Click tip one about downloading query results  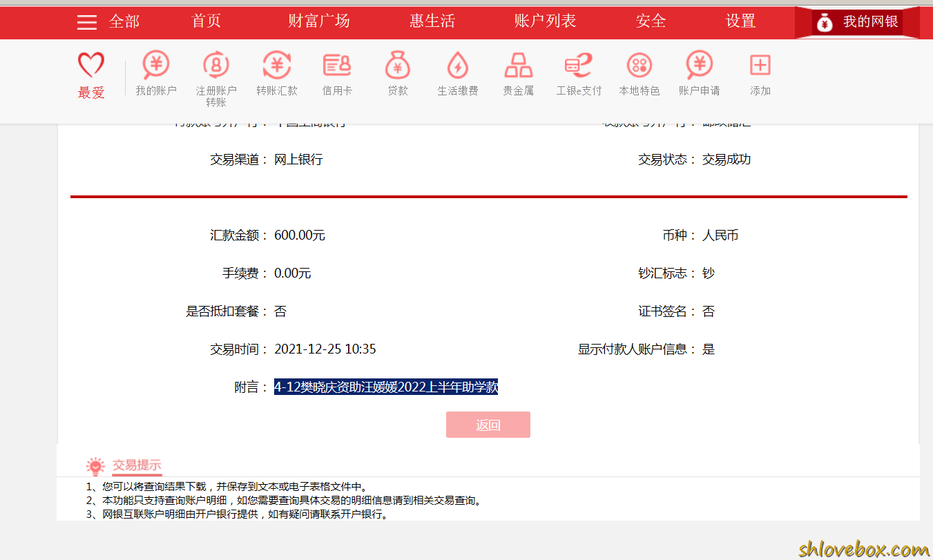click(227, 487)
